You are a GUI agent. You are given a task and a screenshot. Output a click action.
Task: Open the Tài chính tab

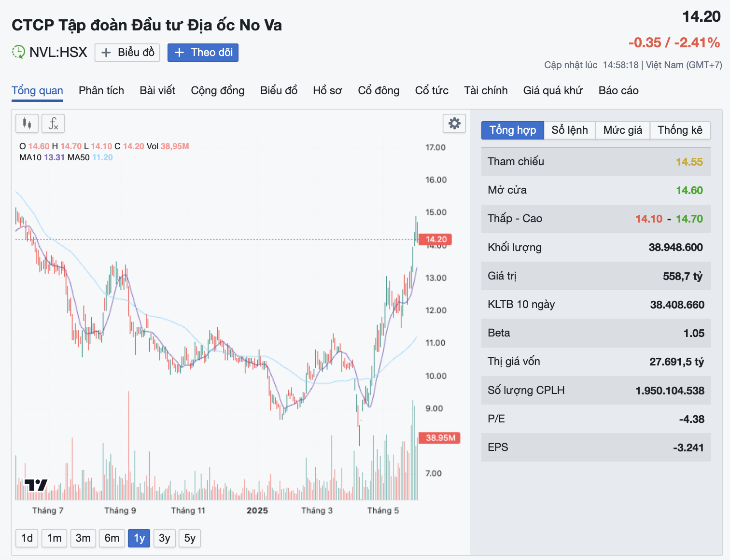click(486, 91)
